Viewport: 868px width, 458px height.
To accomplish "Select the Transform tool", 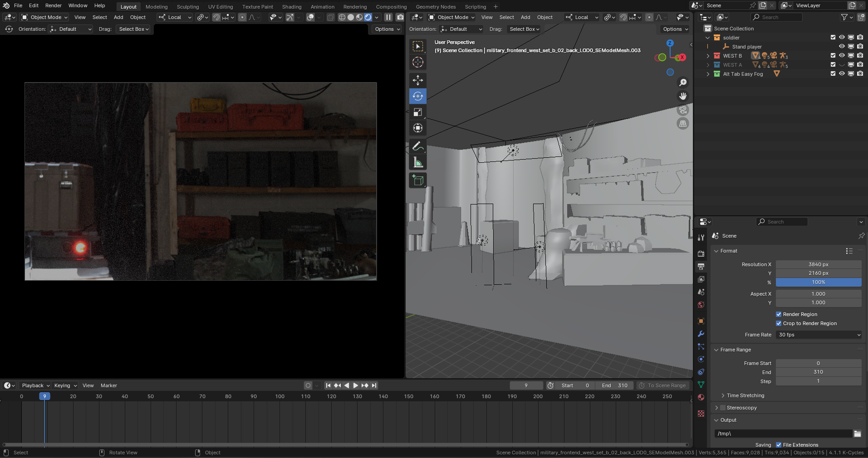I will (x=418, y=128).
